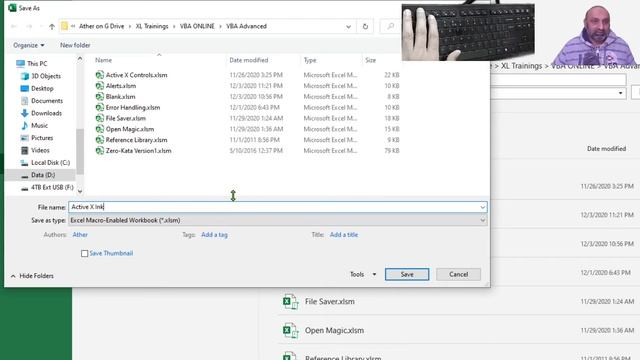Click the Ather author link
Image resolution: width=640 pixels, height=360 pixels.
80,235
